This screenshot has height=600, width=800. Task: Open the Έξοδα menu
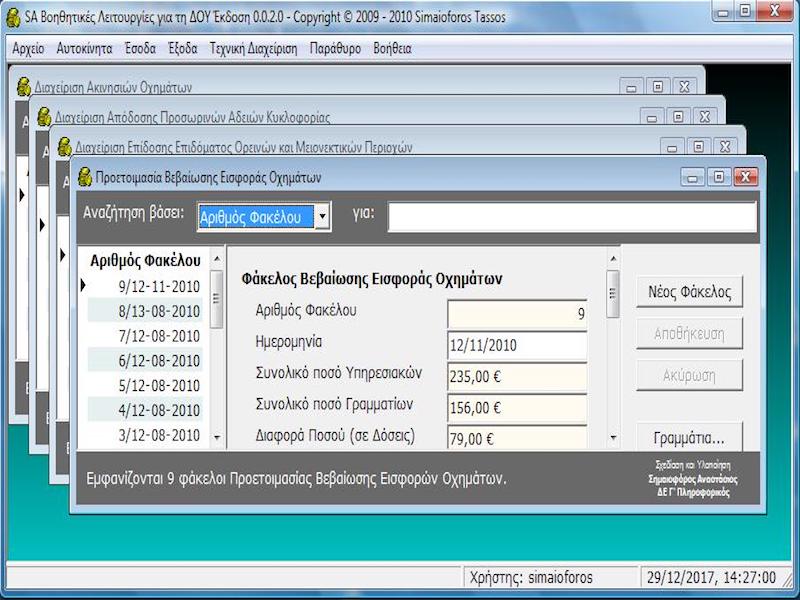point(183,49)
